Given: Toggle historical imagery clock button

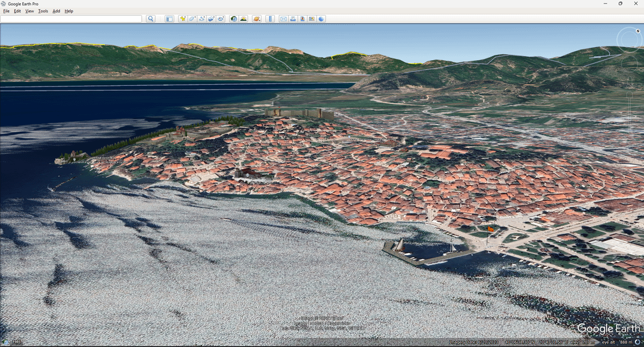Looking at the screenshot, I should [234, 19].
